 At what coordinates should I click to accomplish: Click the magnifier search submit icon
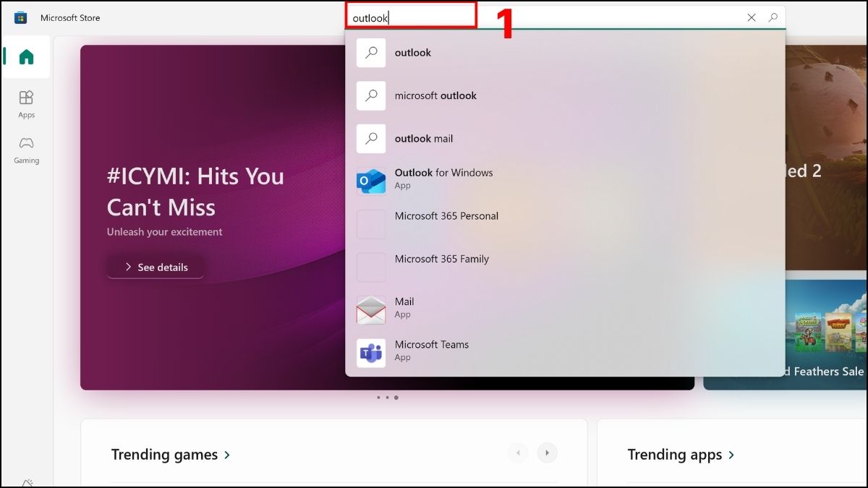pyautogui.click(x=773, y=17)
